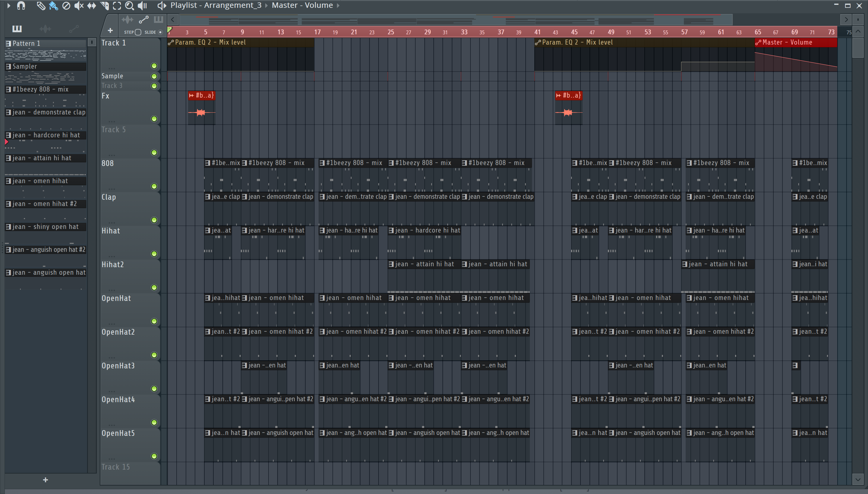Select the OpenHat5 track header
Viewport: 868px width, 494px height.
coord(130,445)
